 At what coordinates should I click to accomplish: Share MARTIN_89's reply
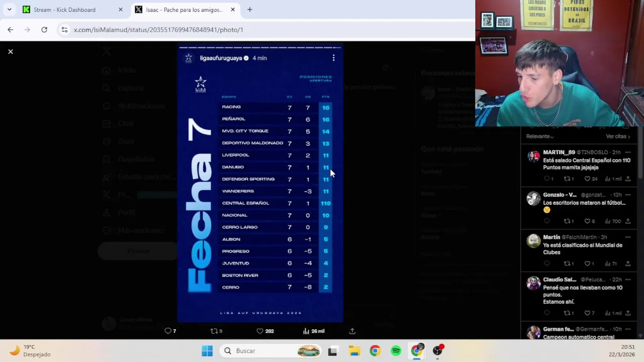point(628,179)
